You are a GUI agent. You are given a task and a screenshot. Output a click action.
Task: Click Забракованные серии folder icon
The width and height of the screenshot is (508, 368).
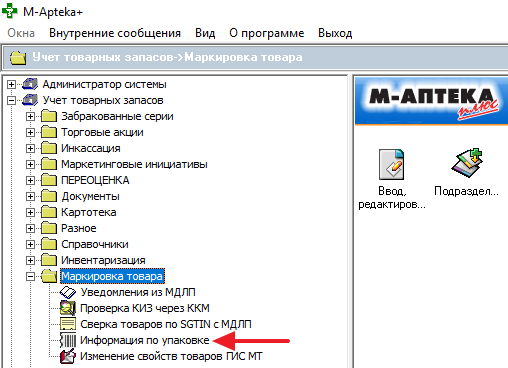click(49, 116)
